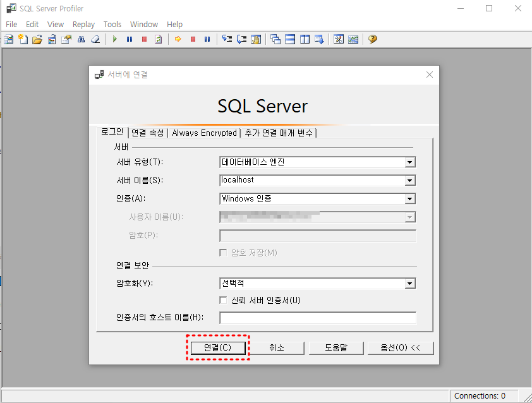Create a new trace from the toolbar
Viewport: 532px width, 403px height.
point(9,39)
